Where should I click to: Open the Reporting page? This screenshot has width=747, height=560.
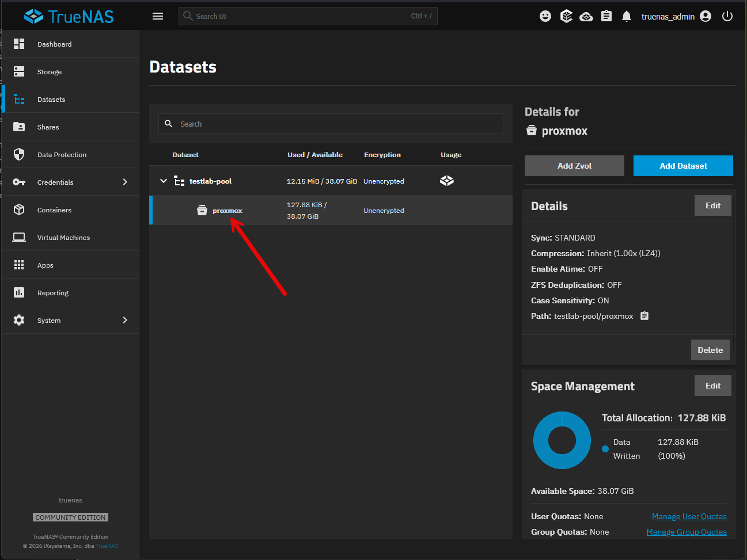click(x=71, y=292)
